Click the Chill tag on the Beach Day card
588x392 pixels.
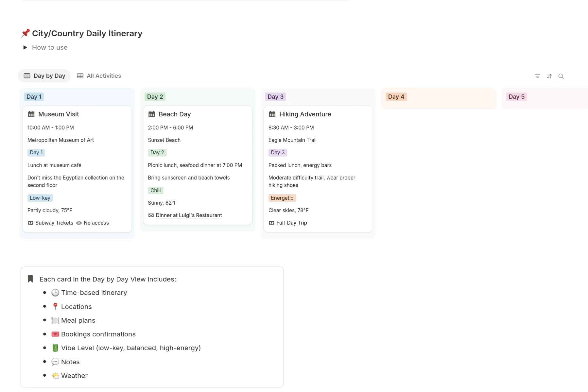click(x=155, y=191)
